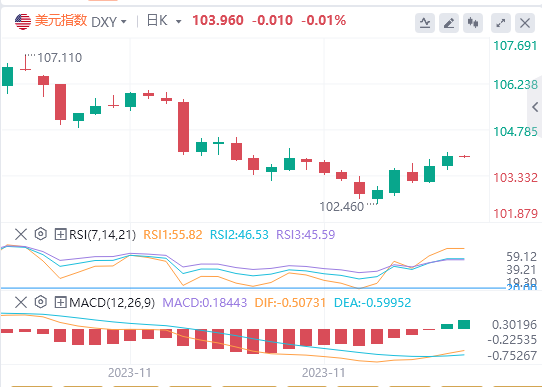Viewport: 542px width, 387px height.
Task: Close the chart panel with X
Action: [525, 23]
